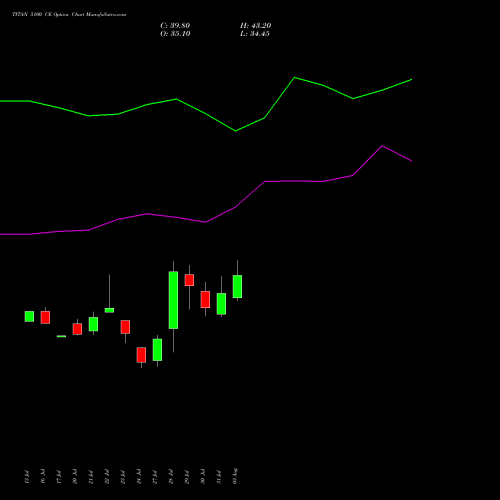Click the peak of the purple lower line
Image resolution: width=500 pixels, height=500 pixels.
click(382, 146)
